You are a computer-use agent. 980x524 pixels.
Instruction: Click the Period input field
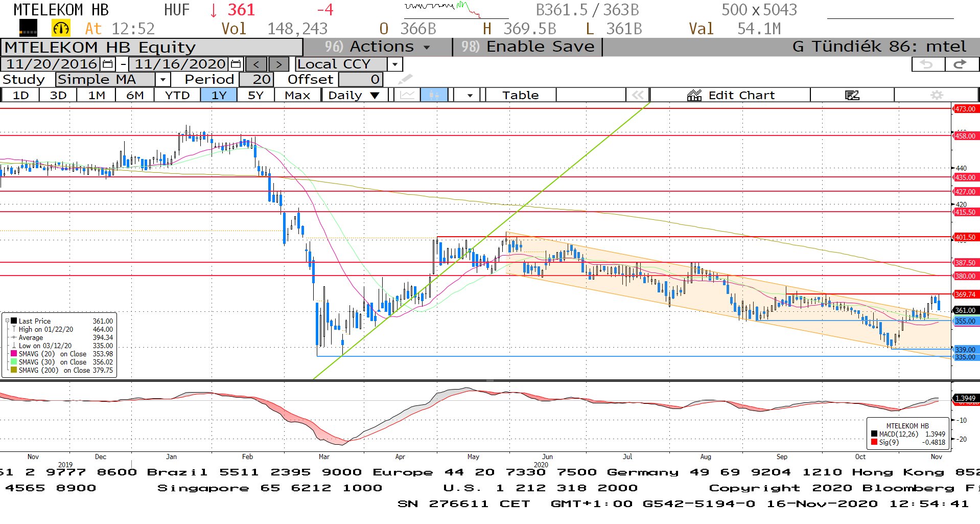[x=256, y=80]
